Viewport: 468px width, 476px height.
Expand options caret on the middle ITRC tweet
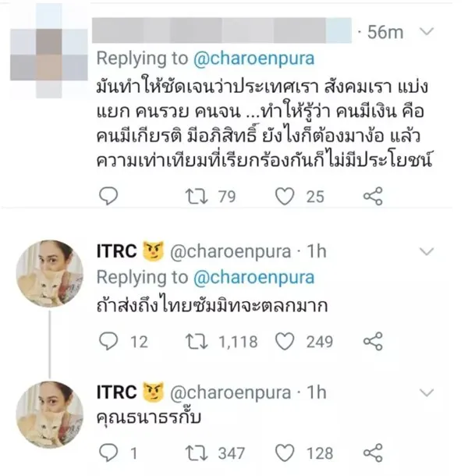(x=426, y=252)
